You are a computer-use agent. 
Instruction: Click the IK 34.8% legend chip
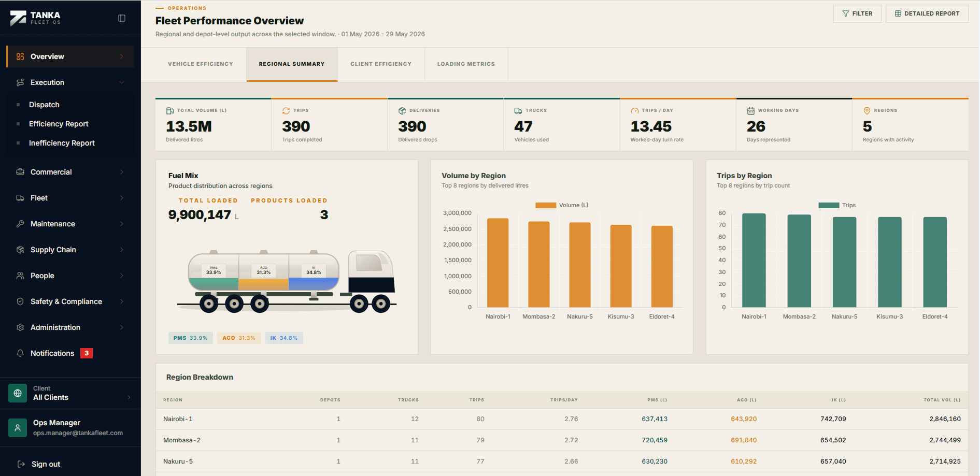click(x=284, y=338)
